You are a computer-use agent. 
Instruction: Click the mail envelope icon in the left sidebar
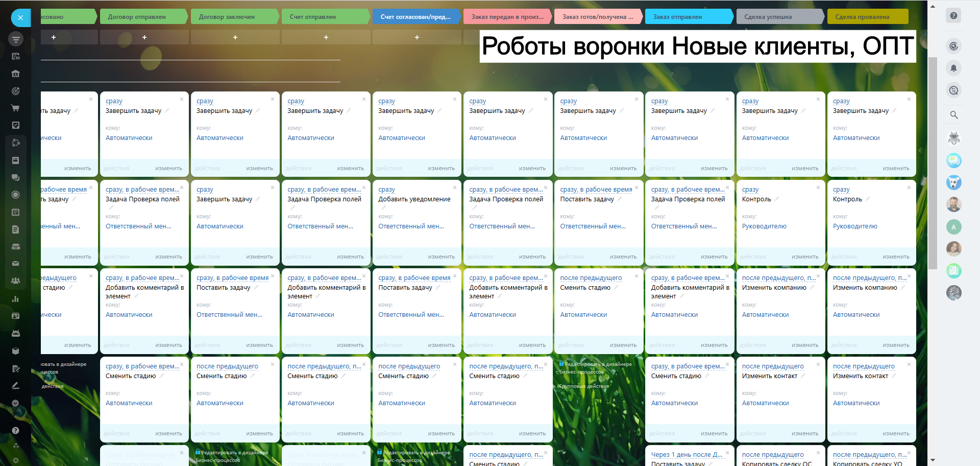tap(15, 264)
